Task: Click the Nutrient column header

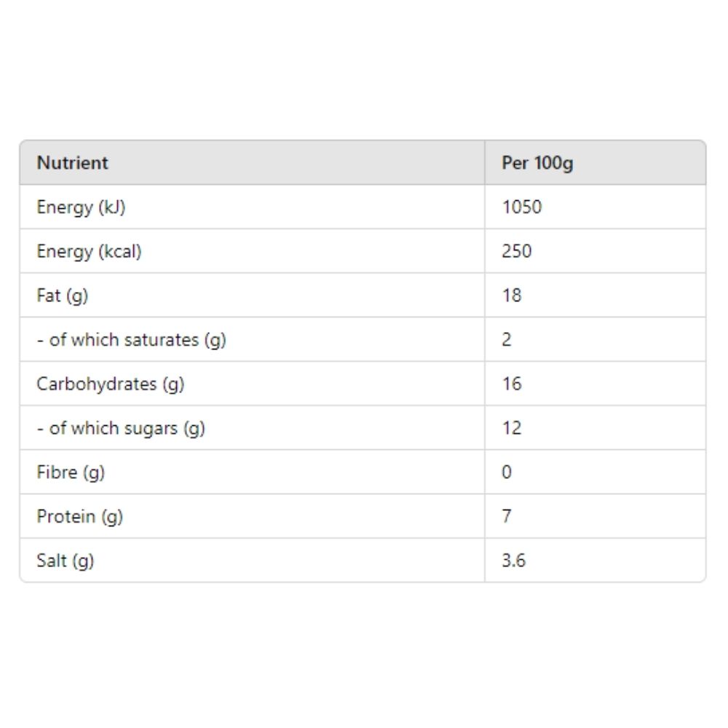Action: coord(72,163)
